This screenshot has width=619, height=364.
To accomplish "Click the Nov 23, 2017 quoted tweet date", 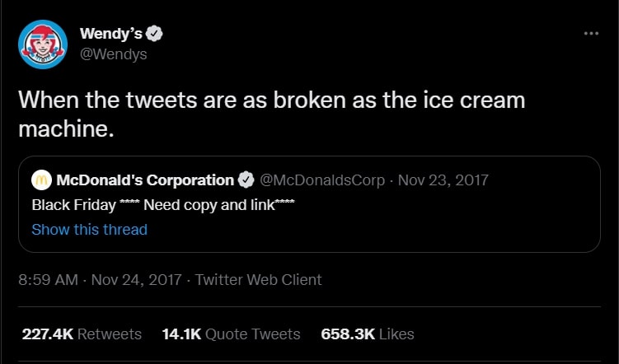I will coord(443,180).
